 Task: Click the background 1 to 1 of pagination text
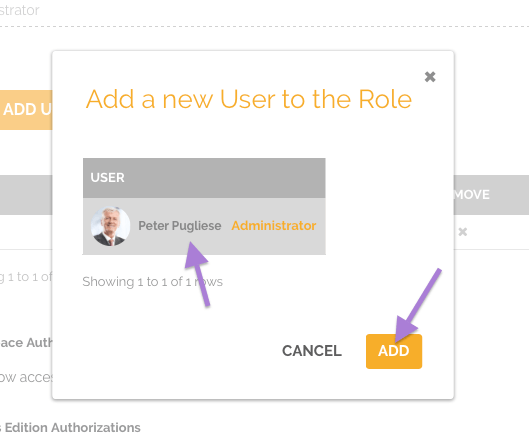pyautogui.click(x=26, y=277)
